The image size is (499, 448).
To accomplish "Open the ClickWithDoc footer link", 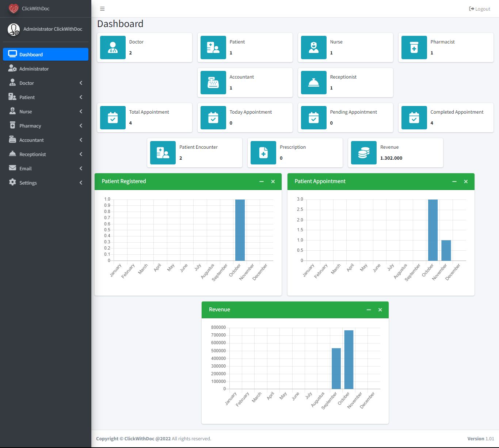I will (139, 438).
